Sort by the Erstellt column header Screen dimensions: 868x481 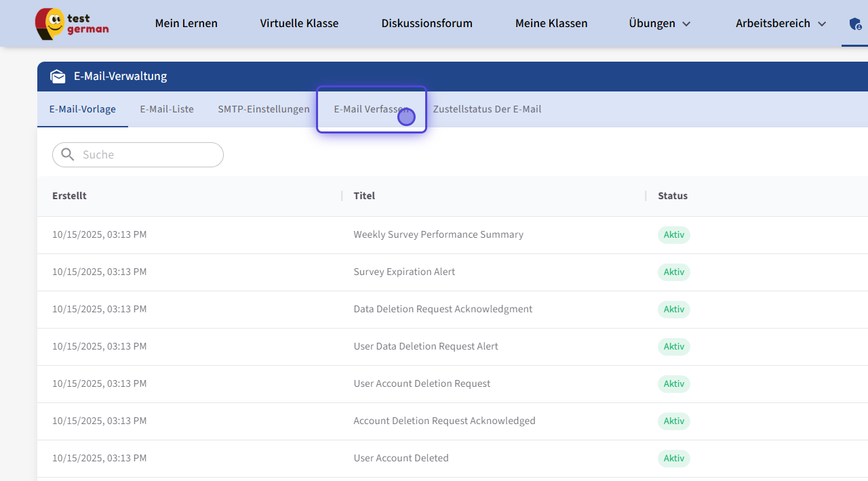(x=69, y=196)
